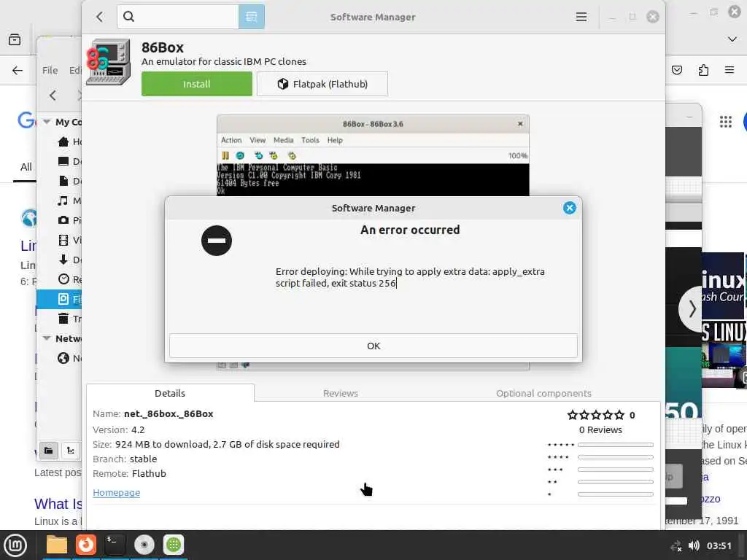Click the one-star rating bar
Viewport: 747px width, 560px height.
point(616,494)
